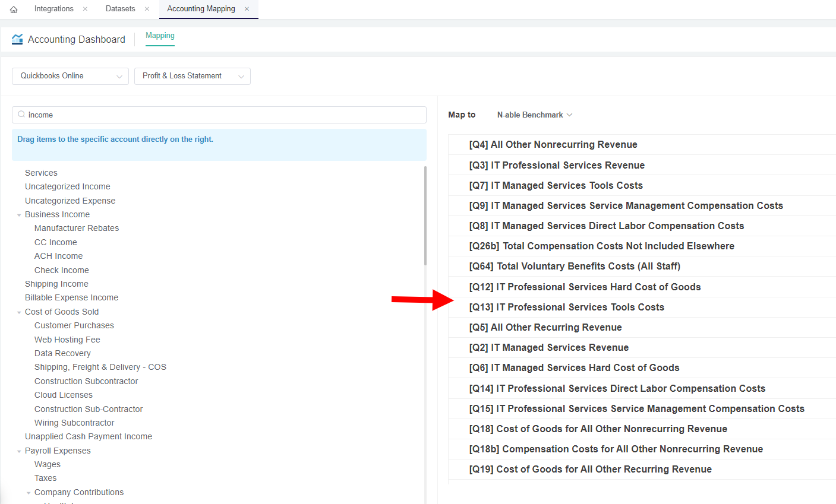836x504 pixels.
Task: Collapse the Business Income tree node
Action: (x=19, y=215)
